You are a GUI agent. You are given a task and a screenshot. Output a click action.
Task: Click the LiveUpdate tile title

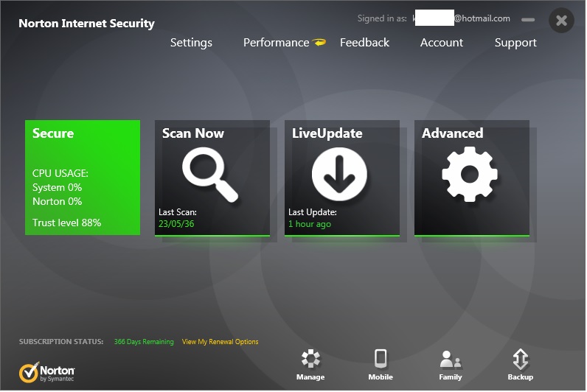(327, 133)
